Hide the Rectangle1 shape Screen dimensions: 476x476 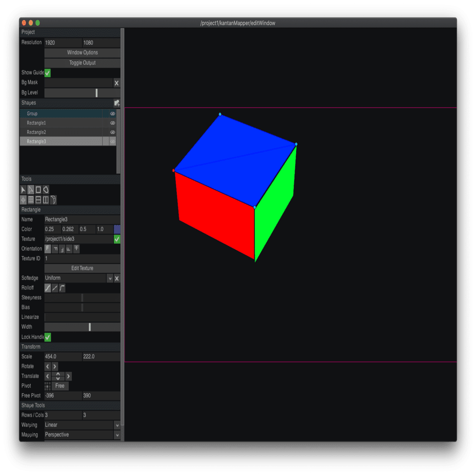(113, 123)
